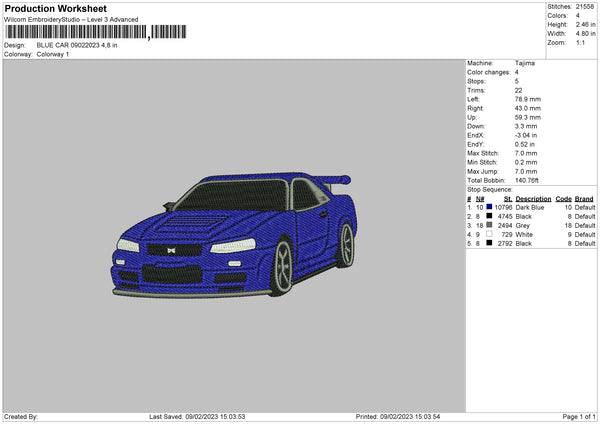Click the White thread color swatch
600x424 pixels.
point(490,234)
